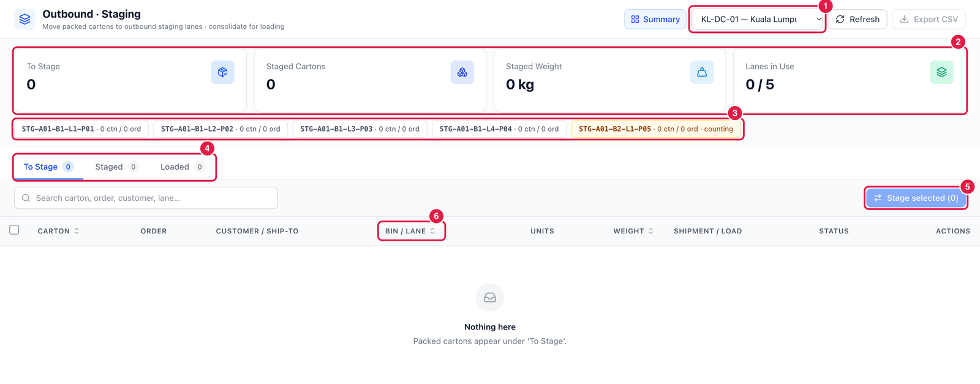Click the 'Nothing here' empty-state text
Viewport: 980px width, 384px height.
coord(490,327)
